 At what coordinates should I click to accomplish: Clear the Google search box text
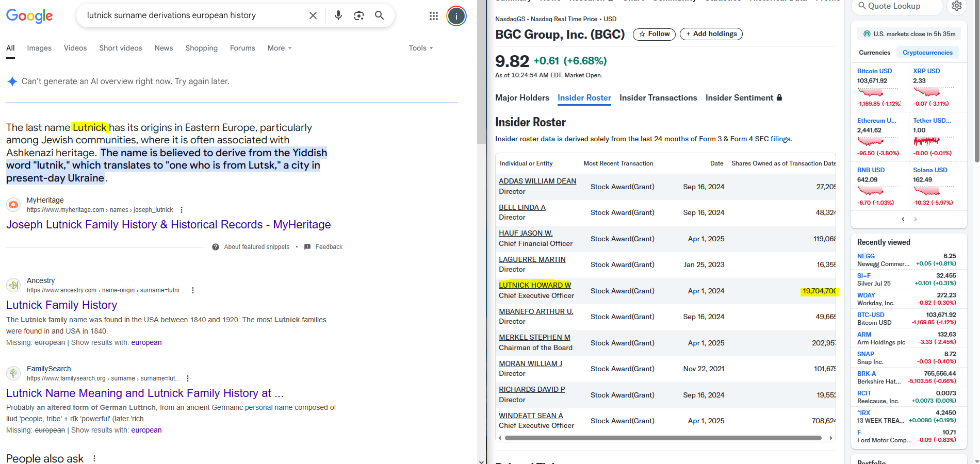[x=313, y=15]
